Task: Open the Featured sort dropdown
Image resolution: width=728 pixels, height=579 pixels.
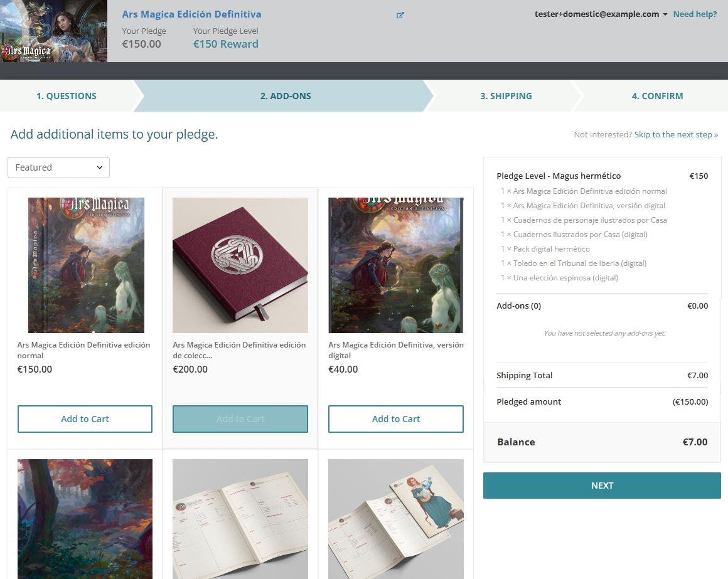Action: click(58, 167)
